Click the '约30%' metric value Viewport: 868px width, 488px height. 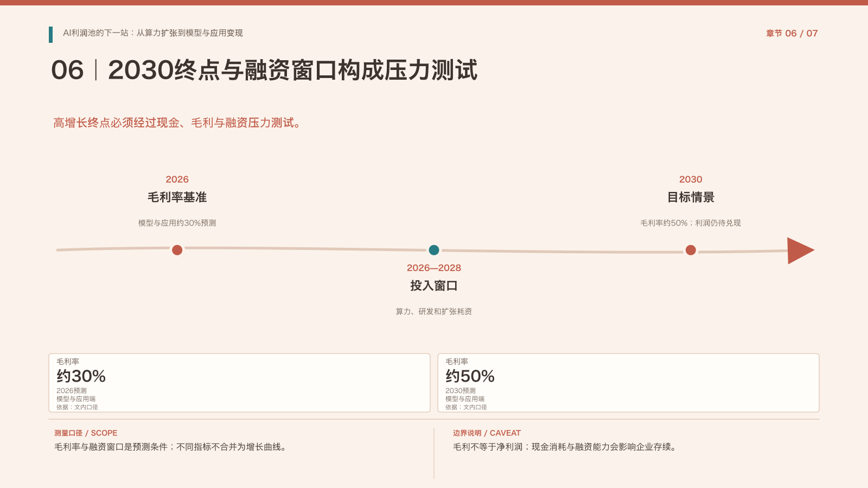[x=81, y=376]
